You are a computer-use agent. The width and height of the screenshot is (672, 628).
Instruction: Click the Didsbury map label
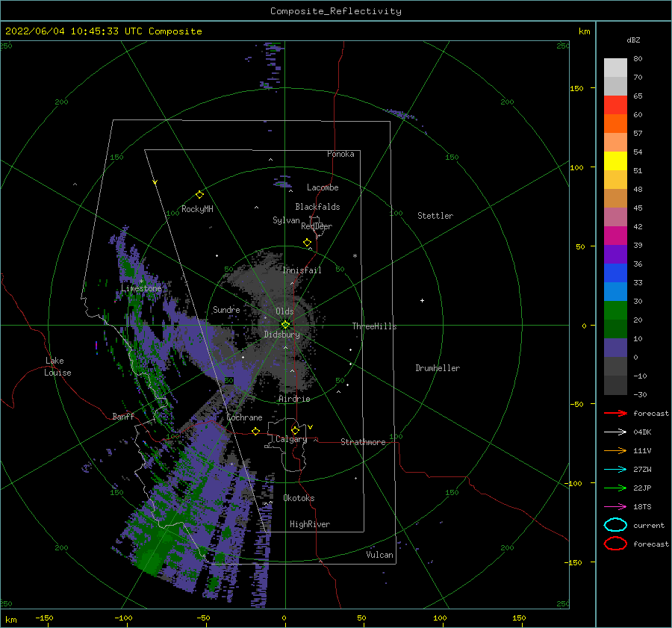(282, 335)
